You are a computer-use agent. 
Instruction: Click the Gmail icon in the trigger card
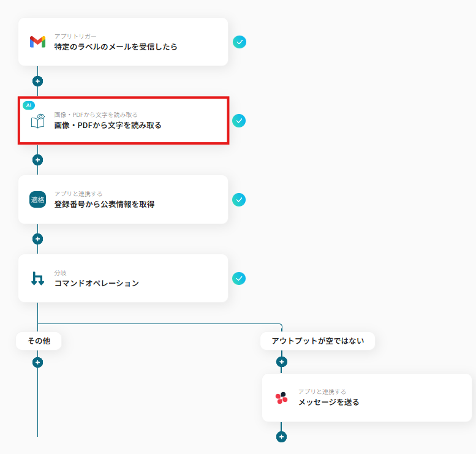37,42
